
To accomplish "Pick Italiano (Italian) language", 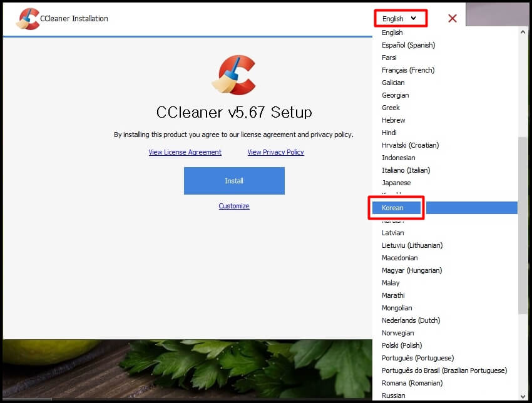I will 445,170.
